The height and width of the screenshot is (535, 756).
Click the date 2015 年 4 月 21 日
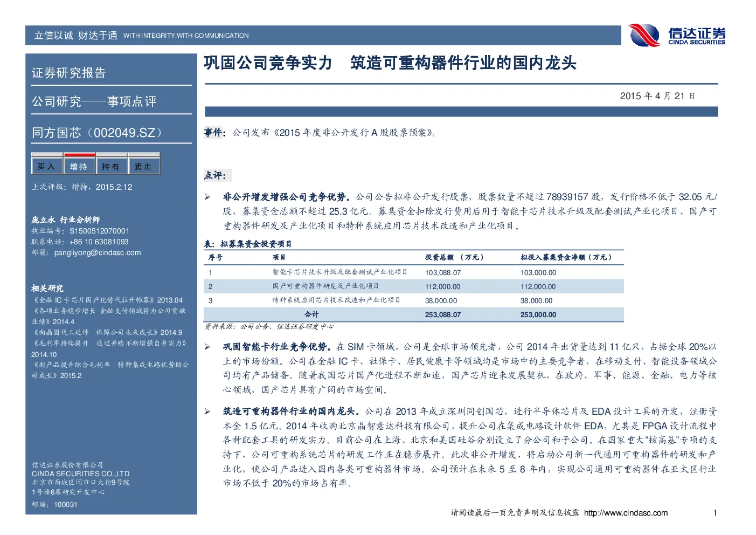[x=657, y=96]
